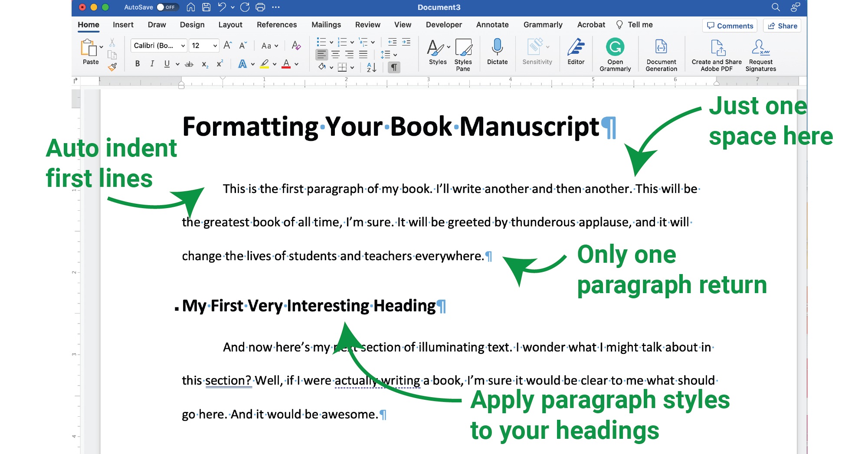This screenshot has width=868, height=454.
Task: Toggle Center alignment
Action: 336,55
